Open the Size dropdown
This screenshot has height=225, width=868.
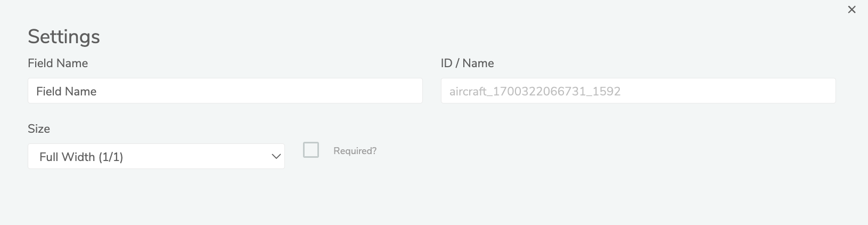(156, 156)
